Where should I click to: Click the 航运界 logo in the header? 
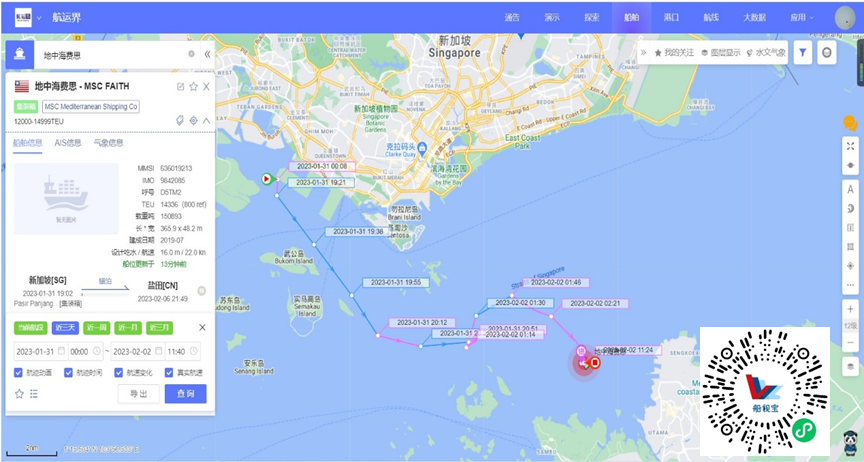23,17
